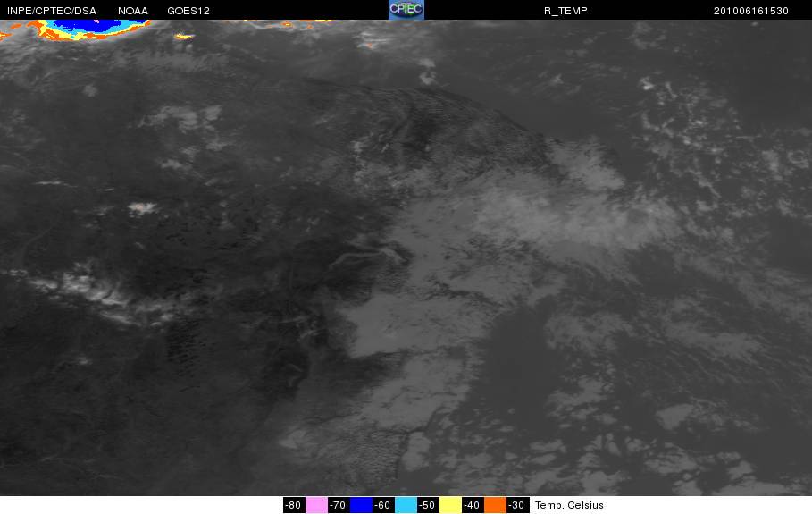Screen dimensions: 812x514
Task: Click the yellow legend color swatch
Action: pyautogui.click(x=450, y=505)
